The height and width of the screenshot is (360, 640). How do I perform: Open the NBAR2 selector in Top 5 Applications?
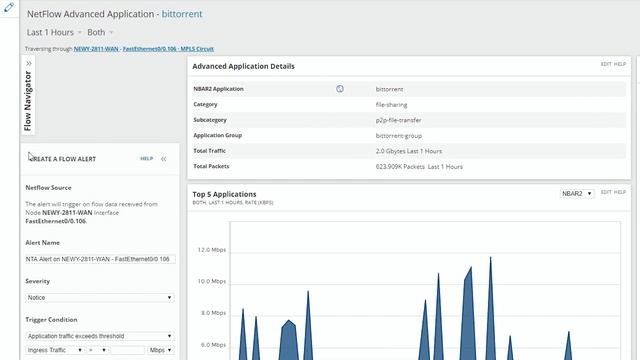point(577,193)
